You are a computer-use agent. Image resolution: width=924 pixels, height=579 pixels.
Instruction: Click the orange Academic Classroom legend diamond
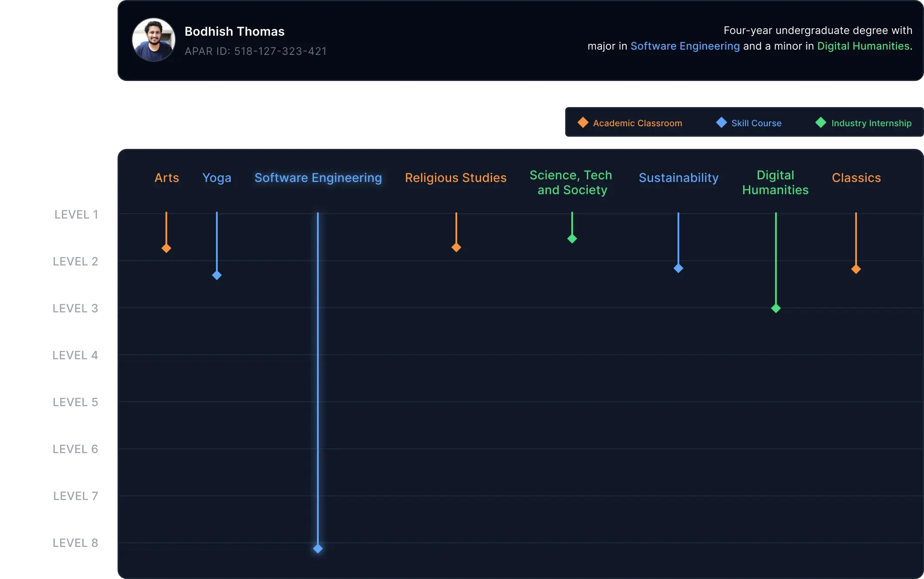(x=583, y=123)
